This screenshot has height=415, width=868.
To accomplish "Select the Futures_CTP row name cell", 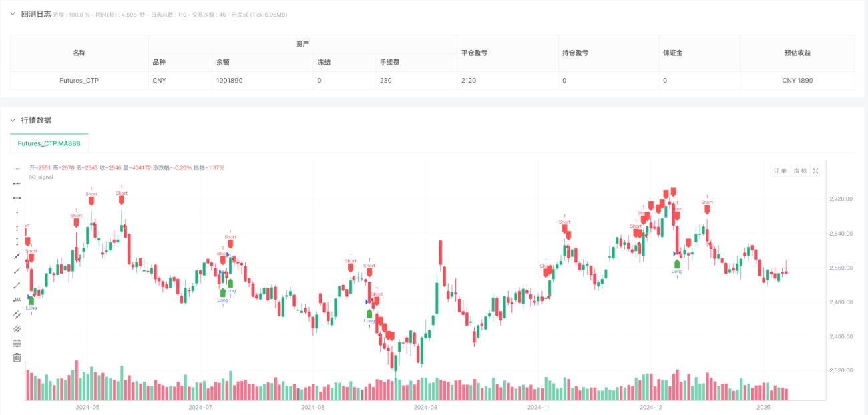I will (x=79, y=80).
